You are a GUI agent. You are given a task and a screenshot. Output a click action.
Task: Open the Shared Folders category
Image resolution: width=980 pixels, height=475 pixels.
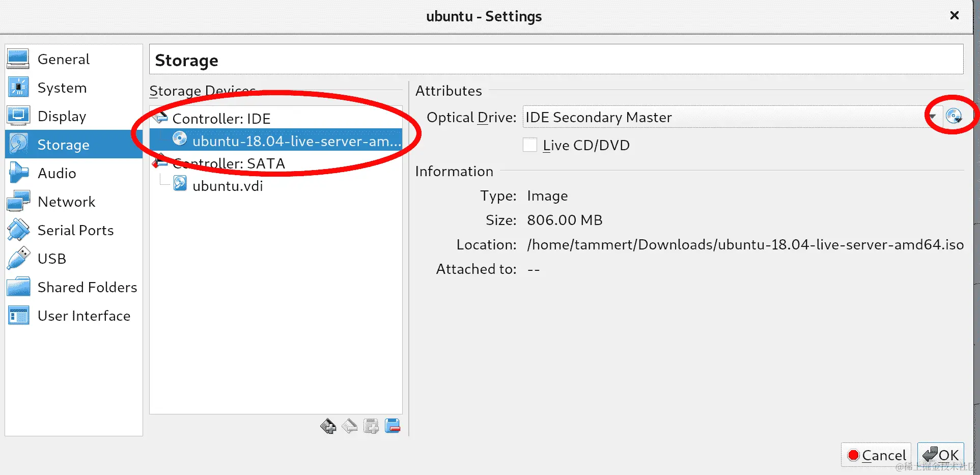point(74,287)
